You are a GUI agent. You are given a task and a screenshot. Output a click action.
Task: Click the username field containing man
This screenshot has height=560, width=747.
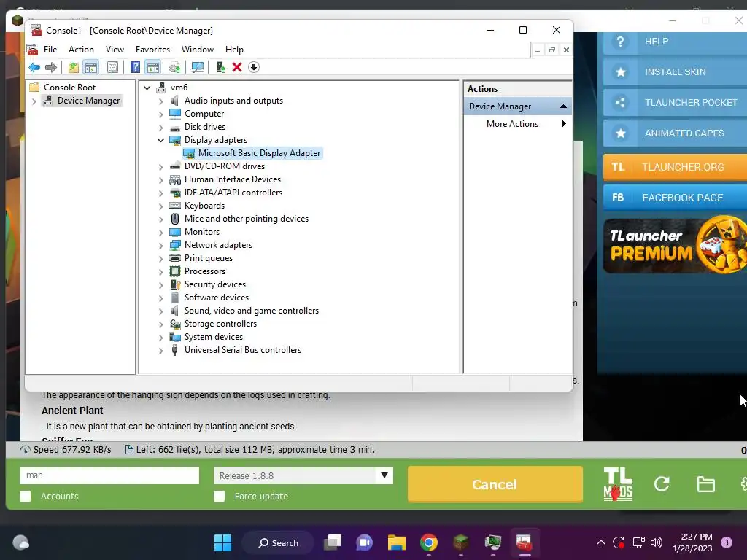[109, 475]
